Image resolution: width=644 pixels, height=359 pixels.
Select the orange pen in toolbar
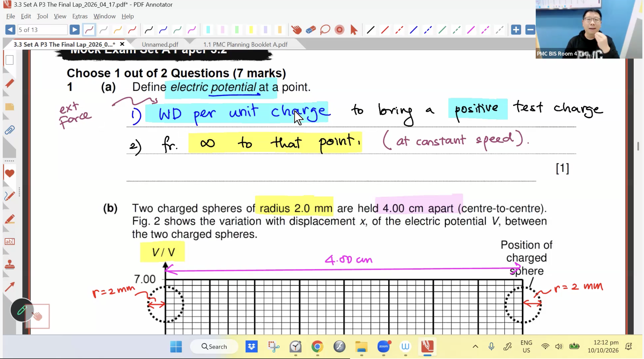tap(118, 30)
